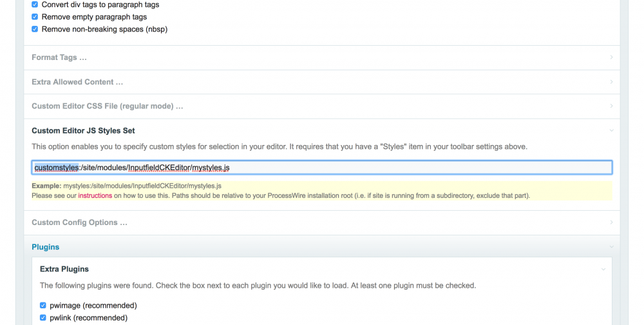644x325 pixels.
Task: Click the collapse chevron on Plugins row
Action: point(611,247)
